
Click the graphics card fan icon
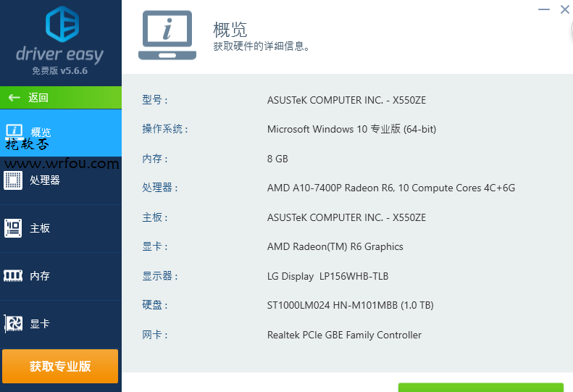[x=14, y=324]
